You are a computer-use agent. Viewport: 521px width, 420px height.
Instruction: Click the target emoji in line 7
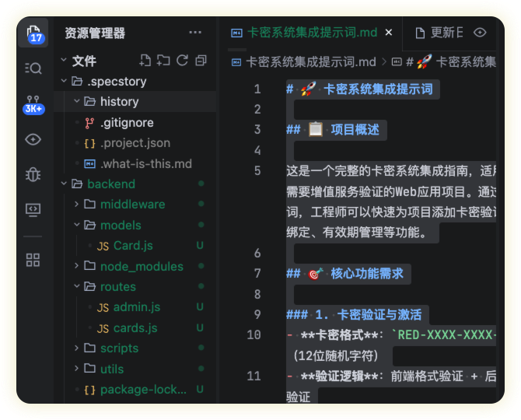(x=316, y=274)
